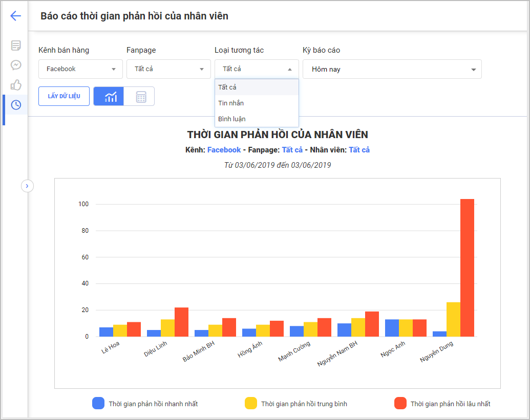Screen dimensions: 530x420
Task: Open the Kênh bán hàng dropdown
Action: click(x=80, y=69)
